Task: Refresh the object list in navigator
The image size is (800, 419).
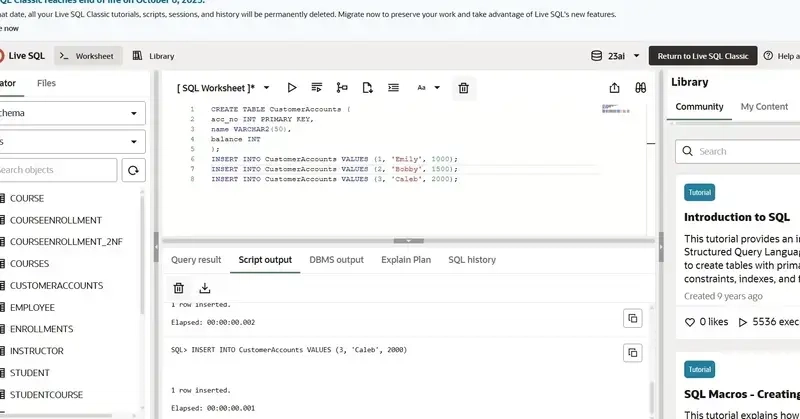Action: pyautogui.click(x=132, y=170)
